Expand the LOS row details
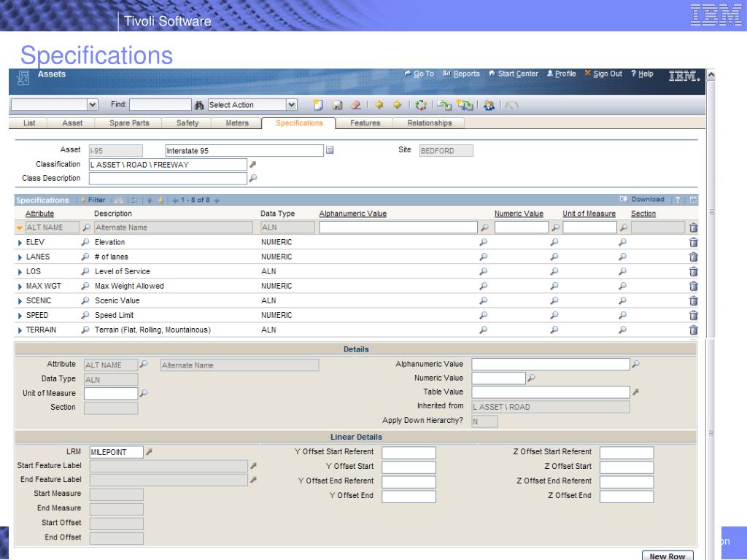747x560 pixels. (20, 272)
